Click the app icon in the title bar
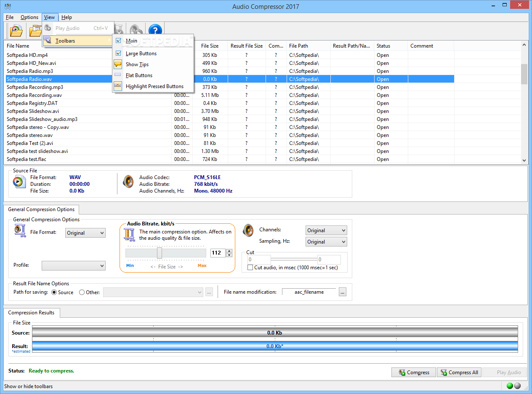The height and width of the screenshot is (394, 532). (8, 6)
